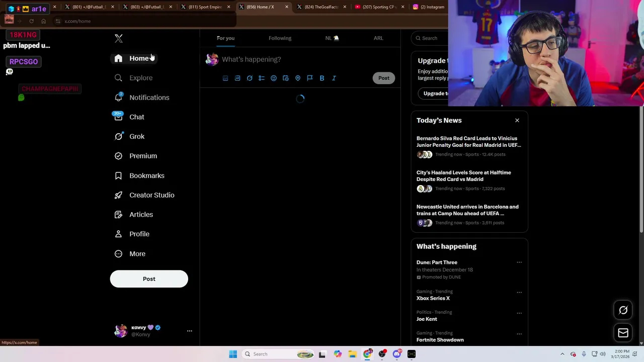
Task: Click the X search box
Action: (430, 38)
